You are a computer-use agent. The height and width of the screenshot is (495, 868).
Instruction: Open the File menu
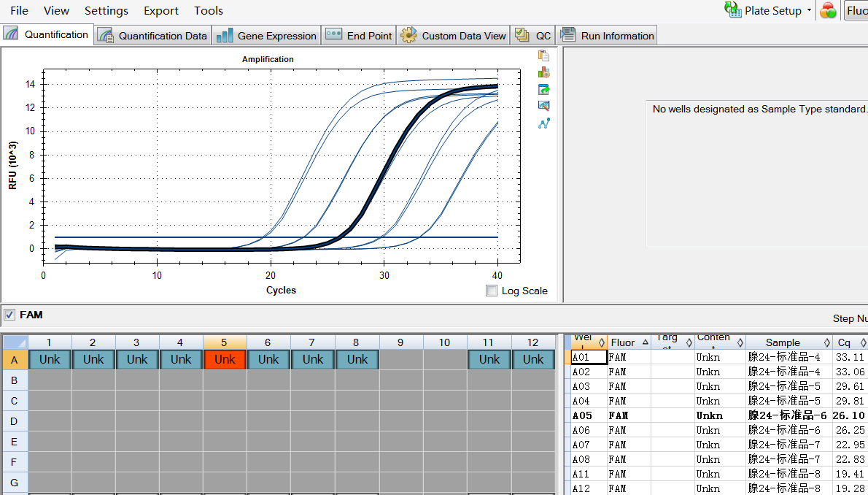click(x=20, y=10)
